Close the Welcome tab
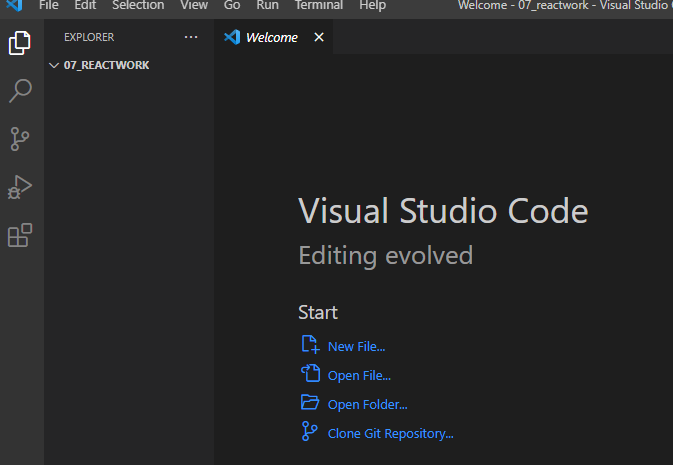This screenshot has width=673, height=465. [319, 37]
